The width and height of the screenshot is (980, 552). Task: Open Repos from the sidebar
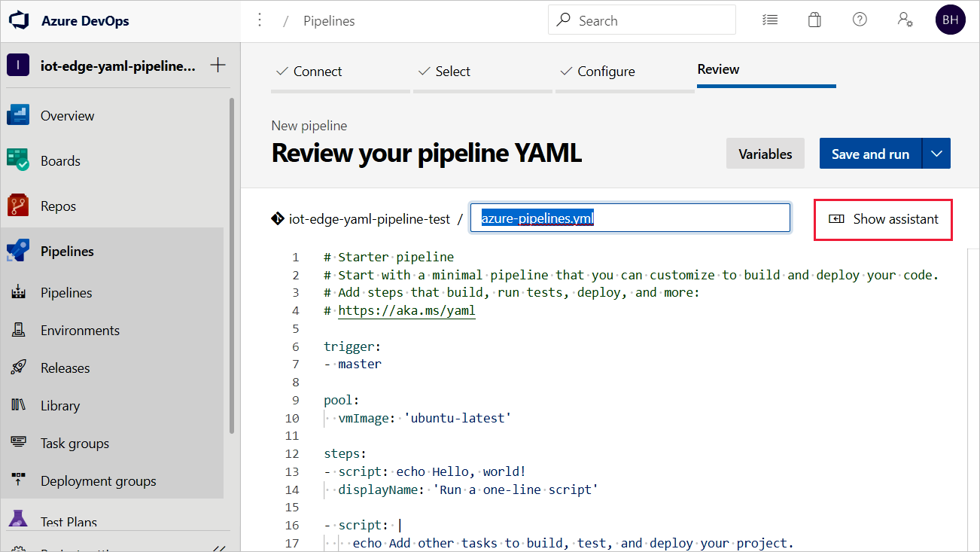59,205
